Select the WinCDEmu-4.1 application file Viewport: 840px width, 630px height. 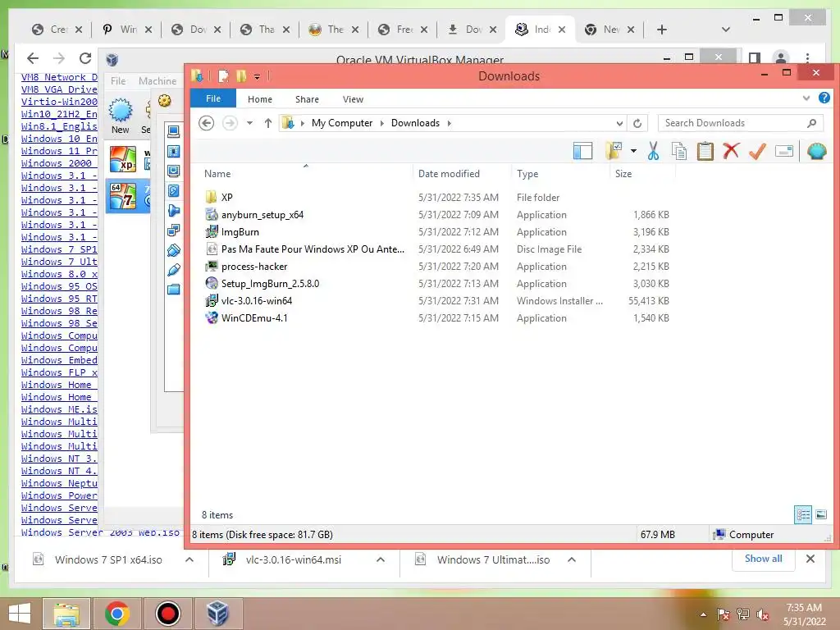[254, 318]
